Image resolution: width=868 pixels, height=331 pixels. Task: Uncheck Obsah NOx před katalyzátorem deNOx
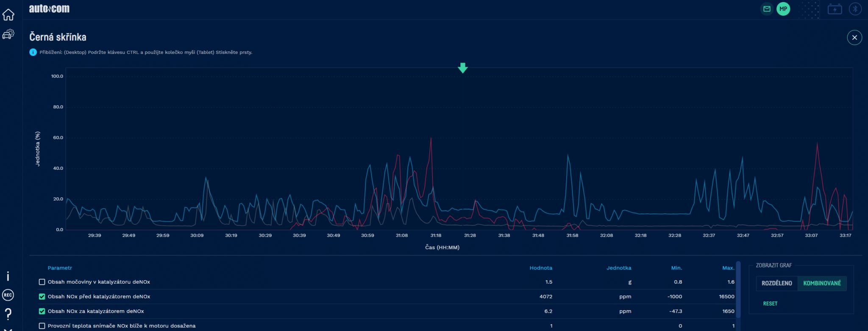(42, 297)
